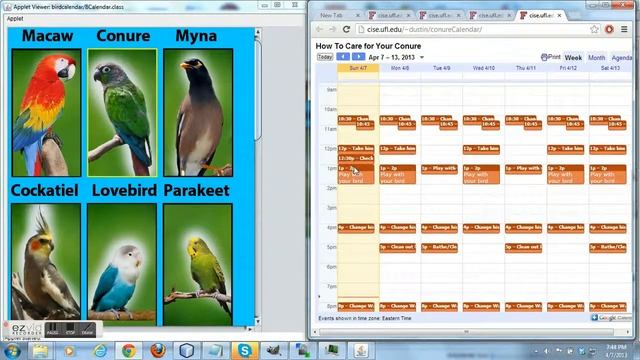Viewport: 640px width, 360px height.
Task: Open Tuesday's 1p Play with event
Action: click(x=439, y=169)
